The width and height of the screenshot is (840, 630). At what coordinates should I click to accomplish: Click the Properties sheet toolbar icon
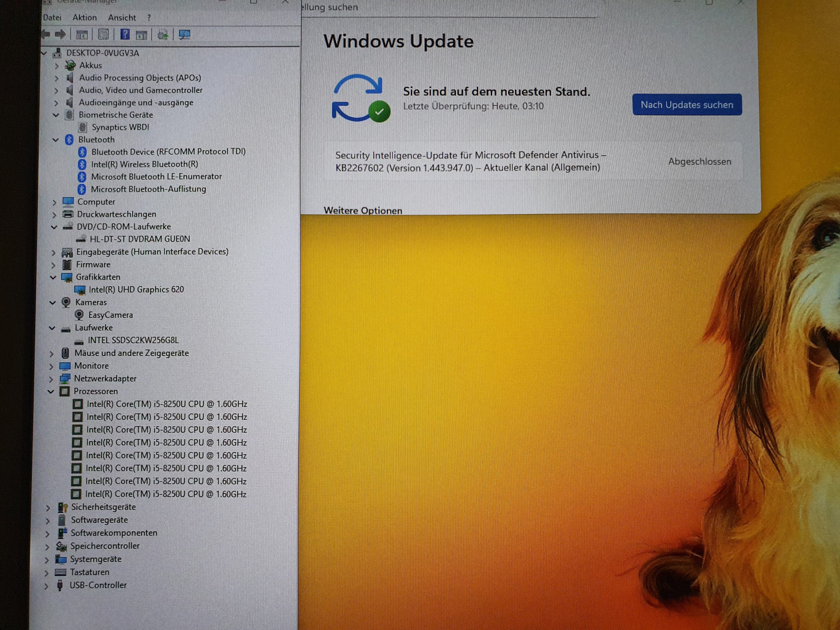(x=103, y=34)
